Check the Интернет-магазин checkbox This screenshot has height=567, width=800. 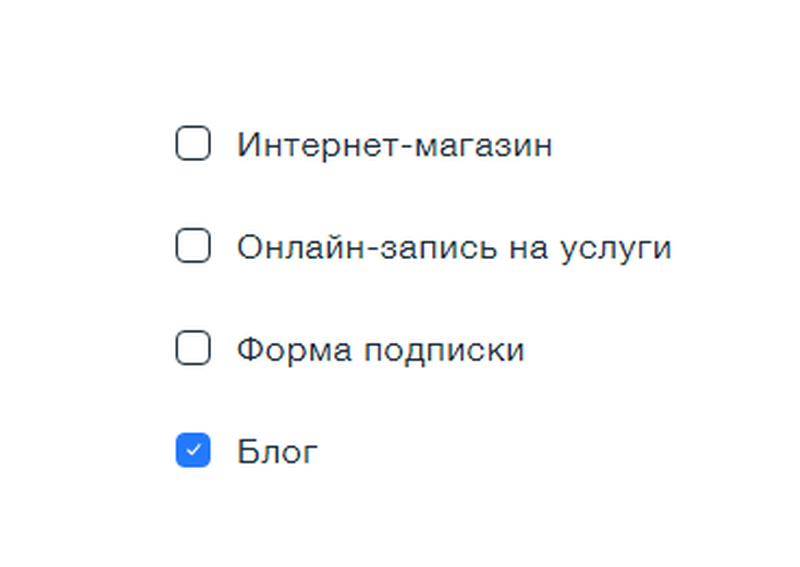tap(193, 144)
